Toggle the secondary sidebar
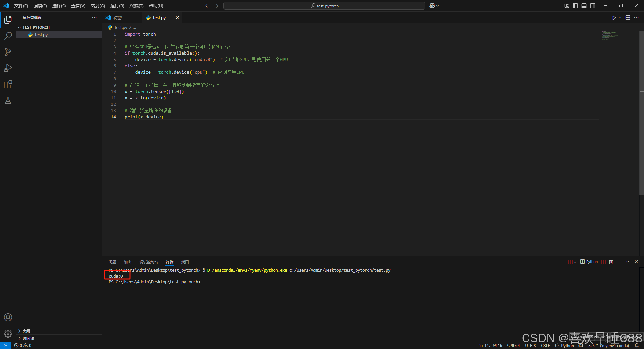This screenshot has height=349, width=644. tap(593, 6)
